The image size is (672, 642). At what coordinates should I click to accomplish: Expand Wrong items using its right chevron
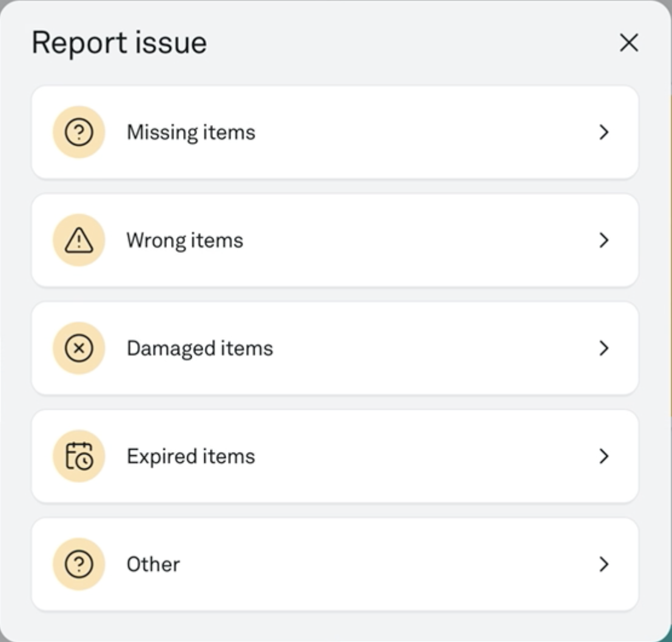coord(604,240)
